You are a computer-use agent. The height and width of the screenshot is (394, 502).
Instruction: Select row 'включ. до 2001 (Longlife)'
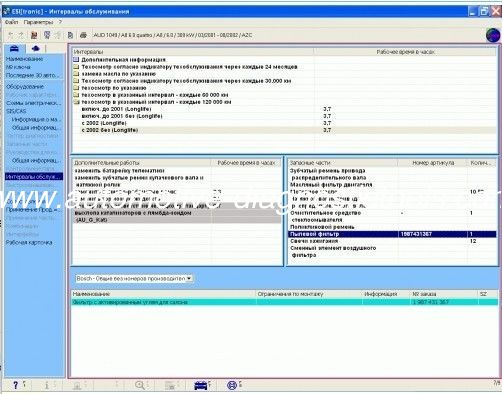[283, 109]
